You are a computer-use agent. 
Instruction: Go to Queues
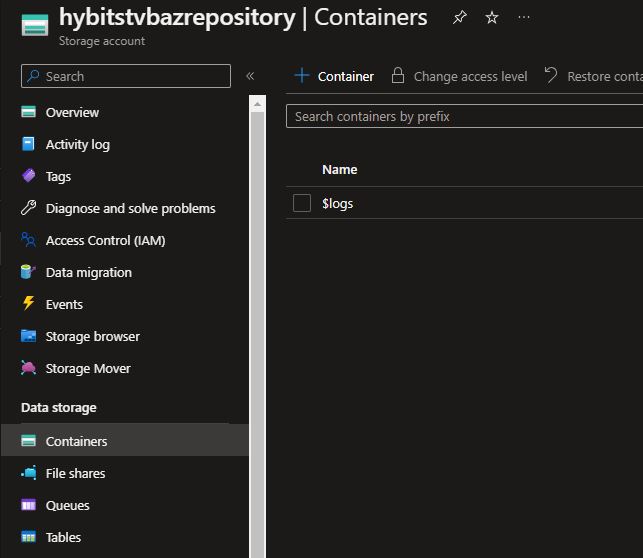click(x=67, y=505)
